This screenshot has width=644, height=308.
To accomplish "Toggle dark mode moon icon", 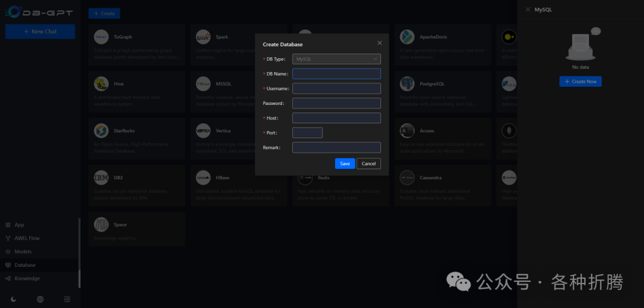I will (x=14, y=300).
